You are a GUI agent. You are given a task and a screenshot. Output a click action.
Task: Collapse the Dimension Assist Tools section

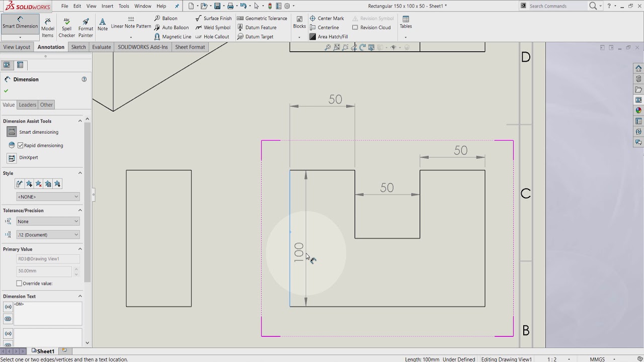point(80,121)
